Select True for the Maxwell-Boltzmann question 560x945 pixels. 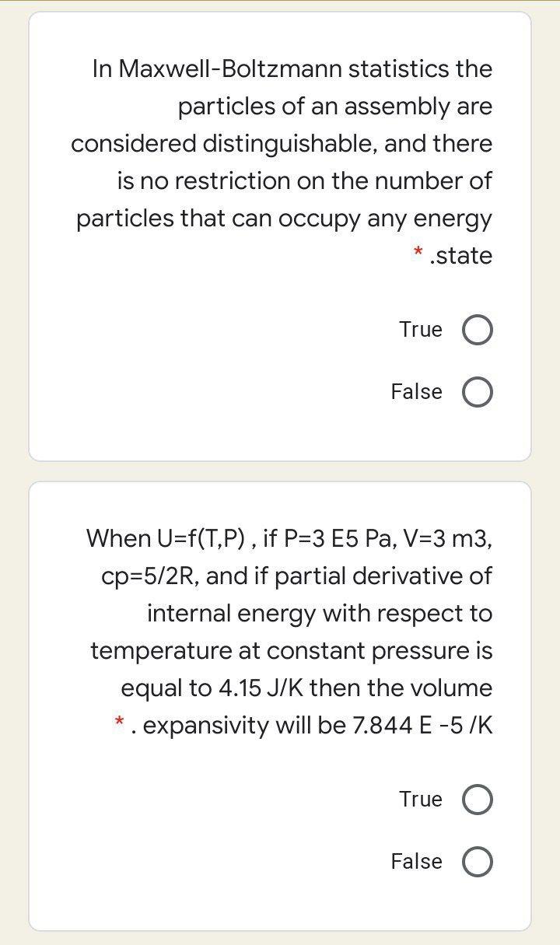coord(478,330)
